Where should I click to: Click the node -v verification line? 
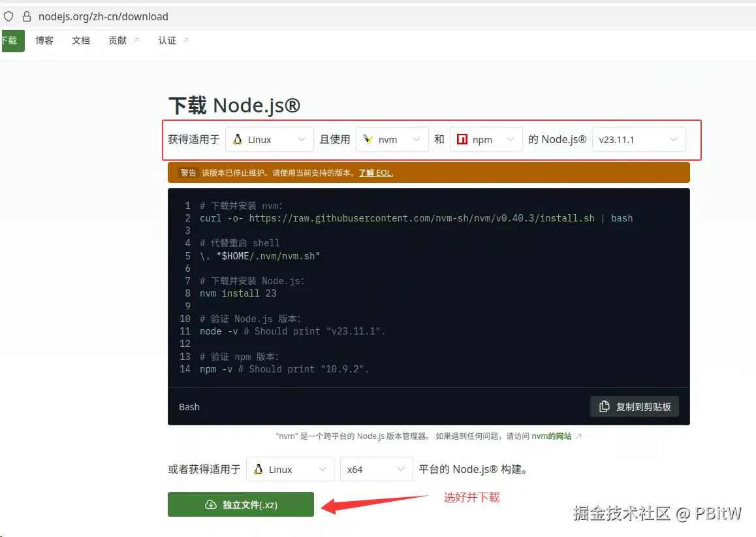click(x=292, y=331)
